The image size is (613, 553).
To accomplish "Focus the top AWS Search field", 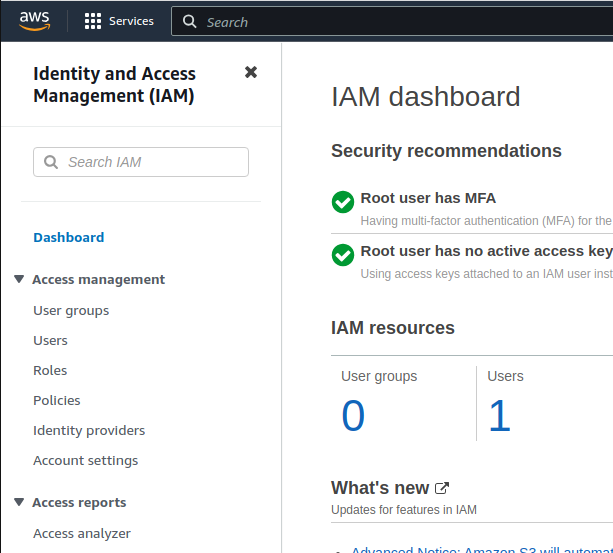I will 392,21.
